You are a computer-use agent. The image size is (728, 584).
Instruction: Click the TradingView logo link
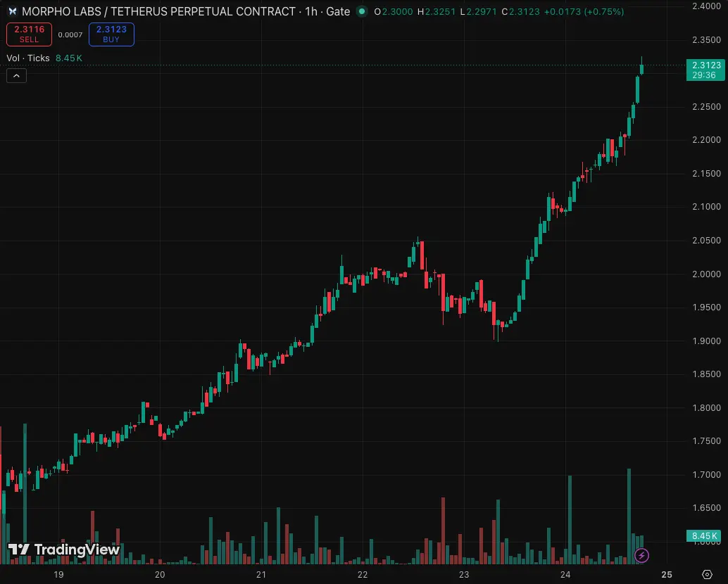point(64,550)
